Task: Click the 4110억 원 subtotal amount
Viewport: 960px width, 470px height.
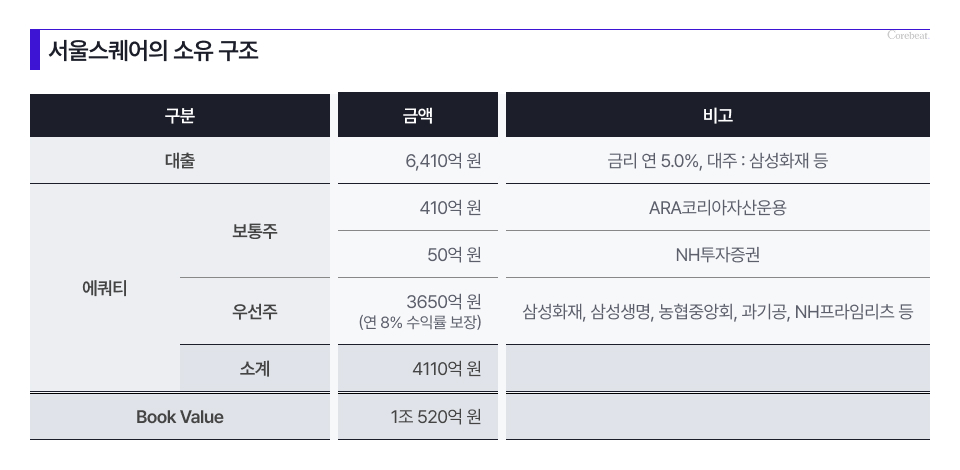Action: point(418,368)
